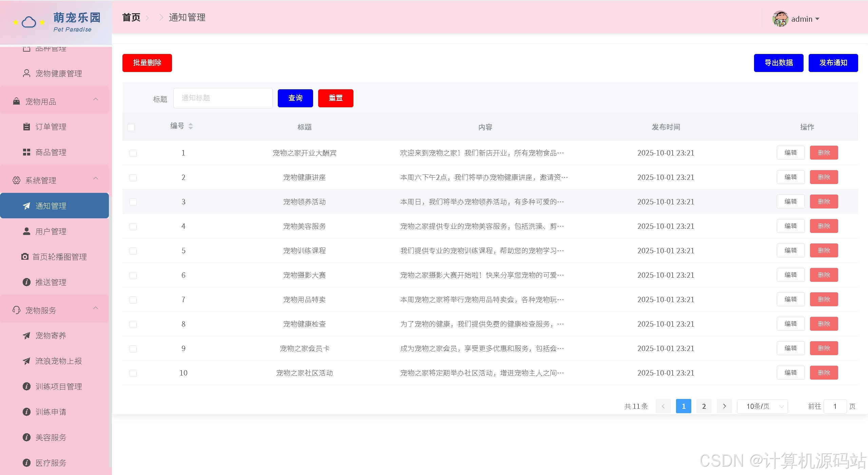Click the 查询 search button
Viewport: 868px width, 475px height.
(295, 98)
